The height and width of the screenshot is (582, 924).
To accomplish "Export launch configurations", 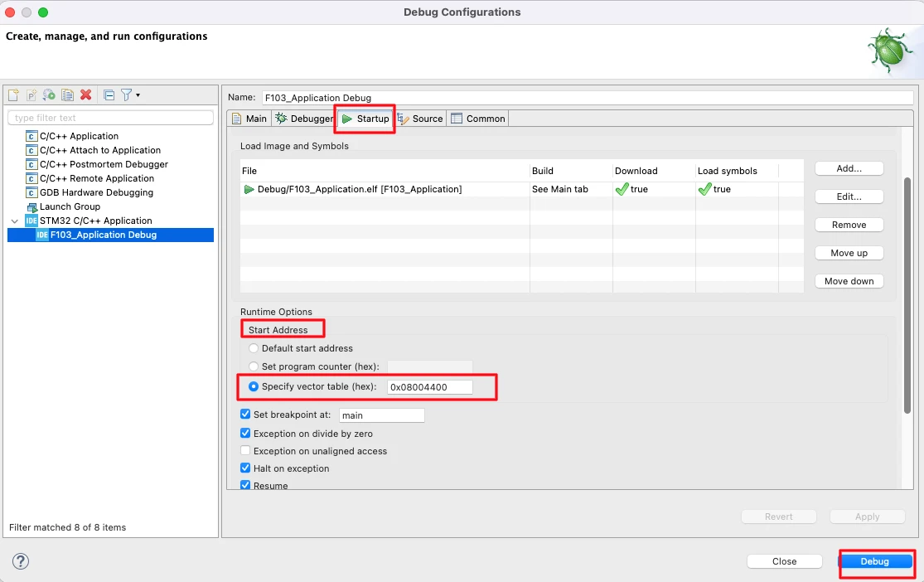I will (49, 95).
